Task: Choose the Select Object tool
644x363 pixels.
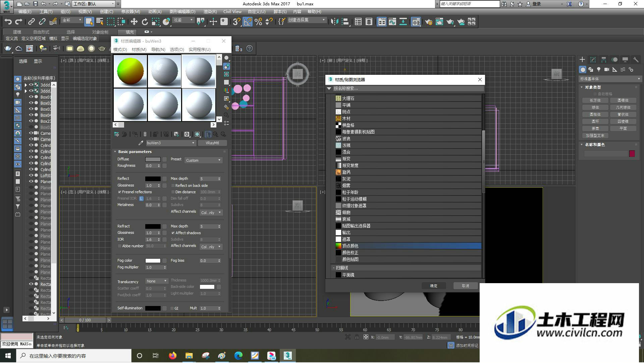Action: 89,22
